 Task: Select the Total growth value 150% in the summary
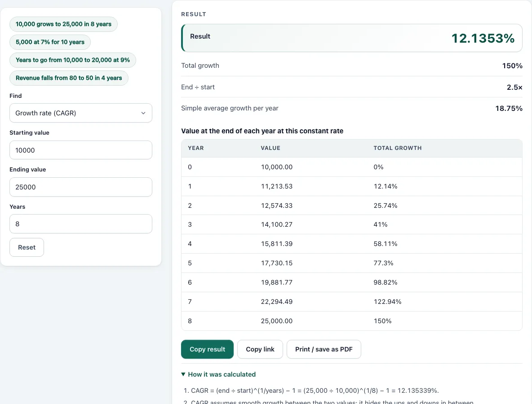512,66
